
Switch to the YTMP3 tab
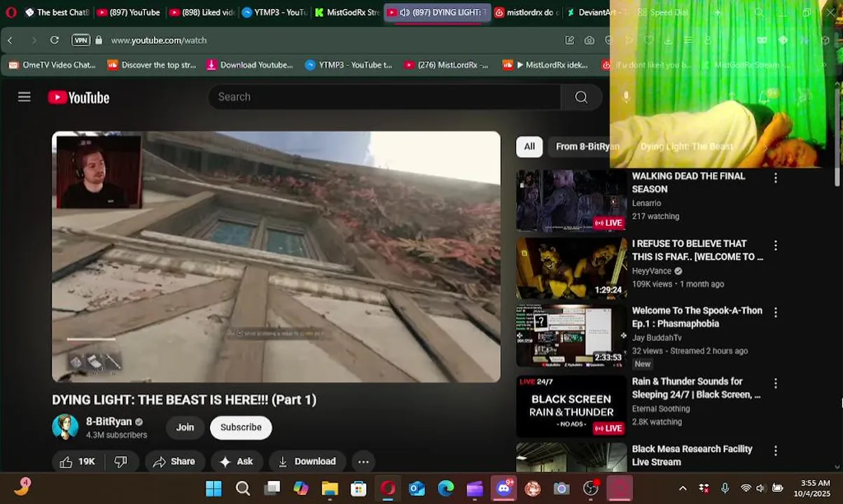[x=274, y=13]
